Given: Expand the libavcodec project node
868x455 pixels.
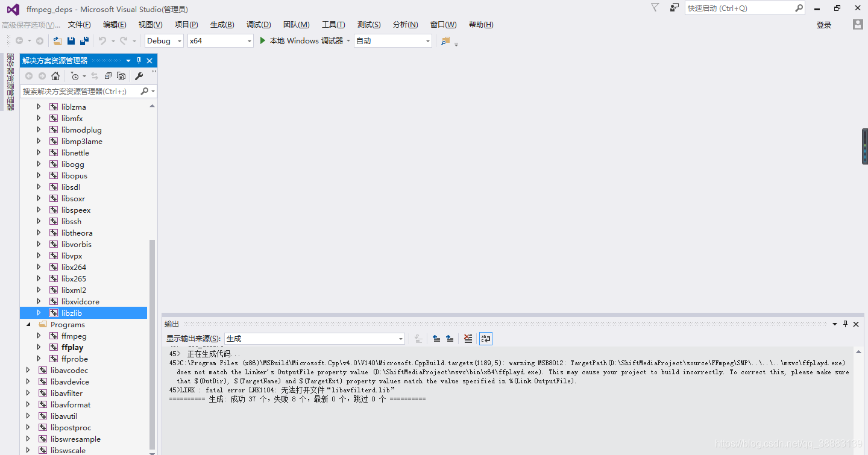Looking at the screenshot, I should point(28,370).
